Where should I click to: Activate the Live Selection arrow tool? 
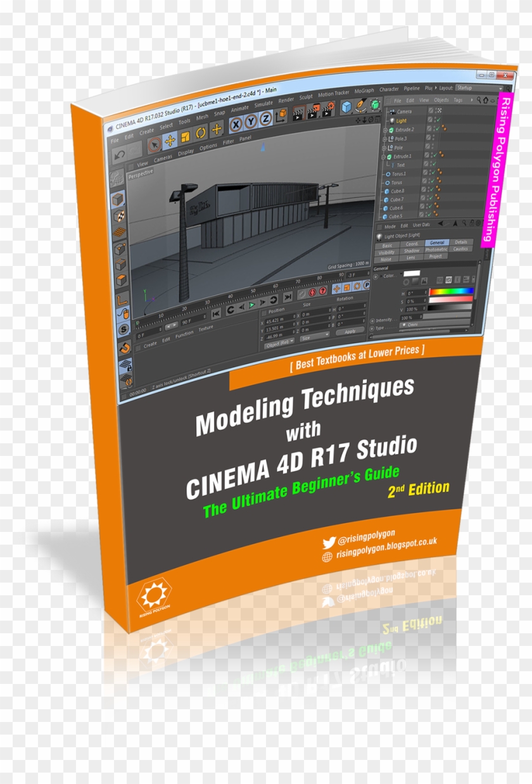[x=155, y=144]
